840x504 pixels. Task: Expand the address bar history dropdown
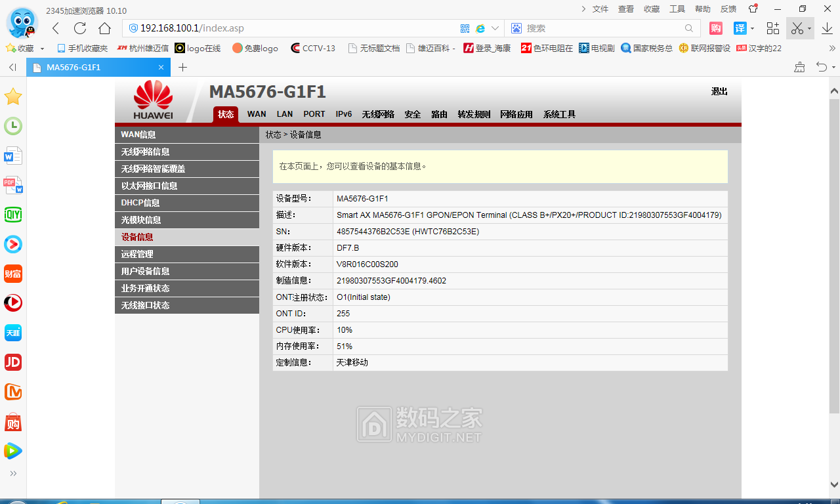pyautogui.click(x=495, y=28)
